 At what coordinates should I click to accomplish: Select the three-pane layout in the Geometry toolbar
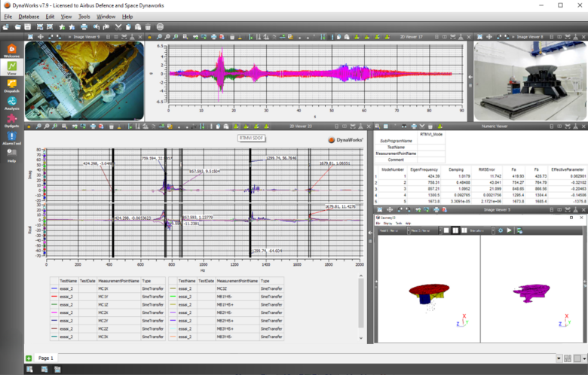click(x=464, y=230)
